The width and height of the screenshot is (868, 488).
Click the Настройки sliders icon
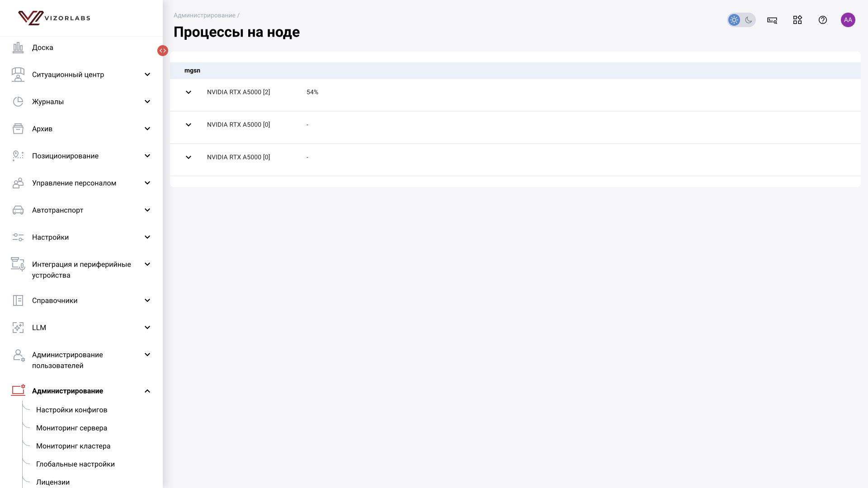coord(18,237)
